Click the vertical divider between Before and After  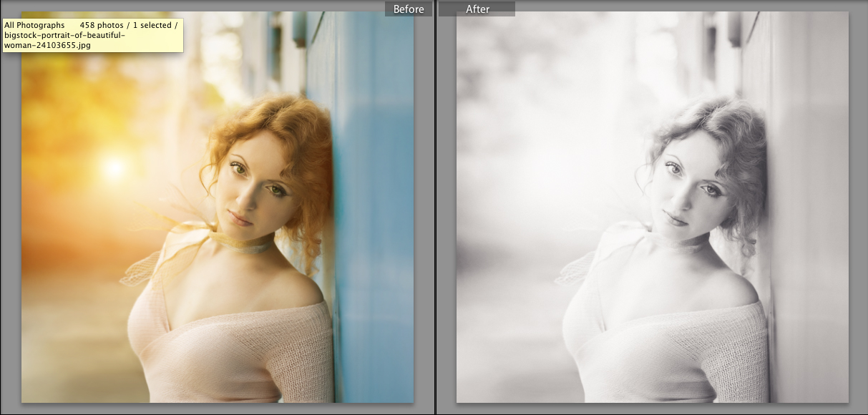click(436, 207)
